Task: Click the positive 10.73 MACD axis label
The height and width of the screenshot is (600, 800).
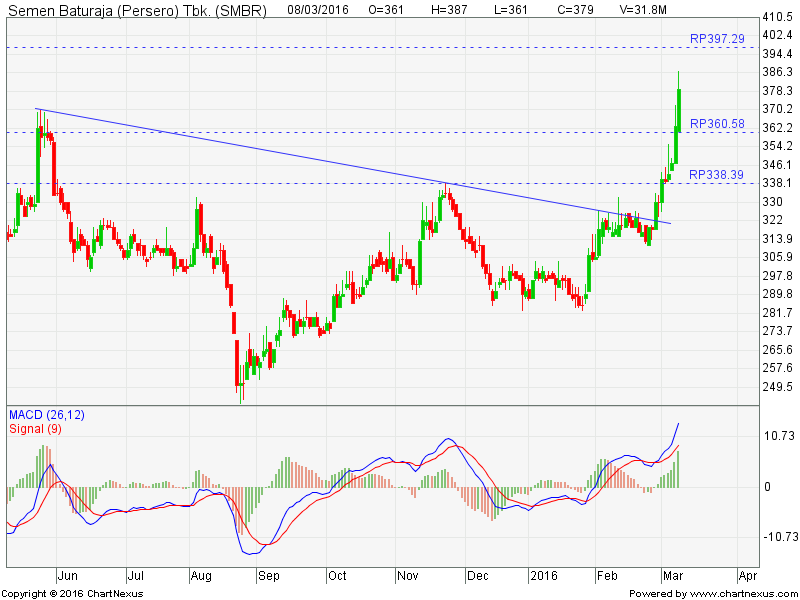Action: click(779, 436)
